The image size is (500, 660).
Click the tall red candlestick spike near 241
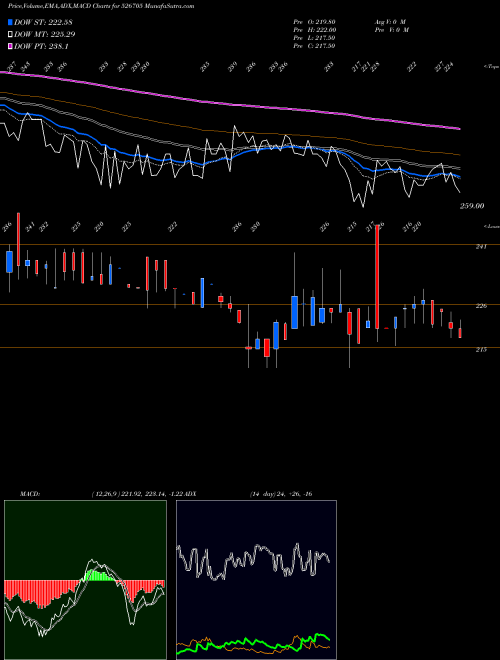(377, 278)
